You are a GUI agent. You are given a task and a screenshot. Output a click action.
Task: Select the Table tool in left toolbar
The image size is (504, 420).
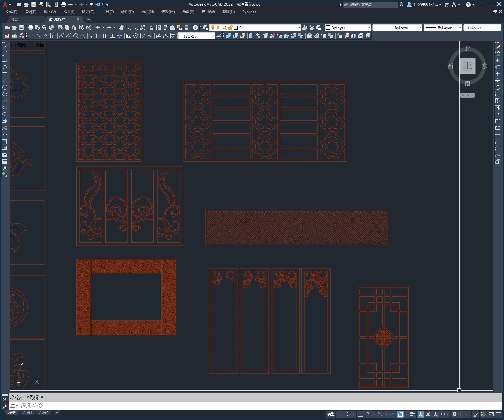coord(5,161)
